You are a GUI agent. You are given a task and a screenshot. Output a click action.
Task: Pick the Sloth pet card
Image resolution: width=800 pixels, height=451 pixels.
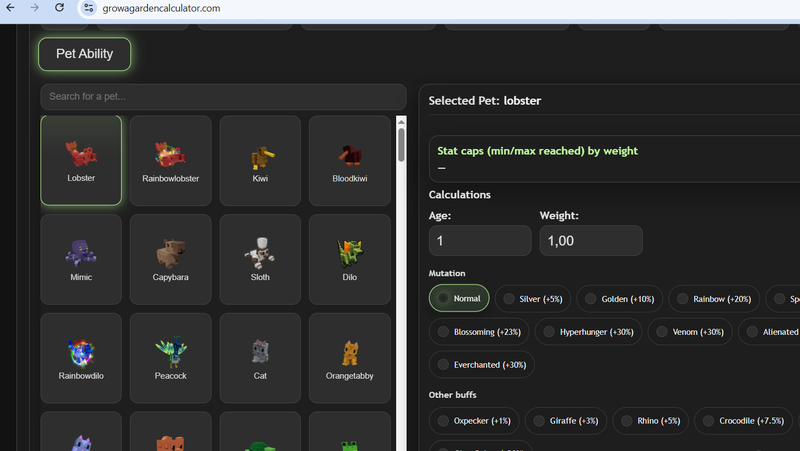(x=260, y=259)
